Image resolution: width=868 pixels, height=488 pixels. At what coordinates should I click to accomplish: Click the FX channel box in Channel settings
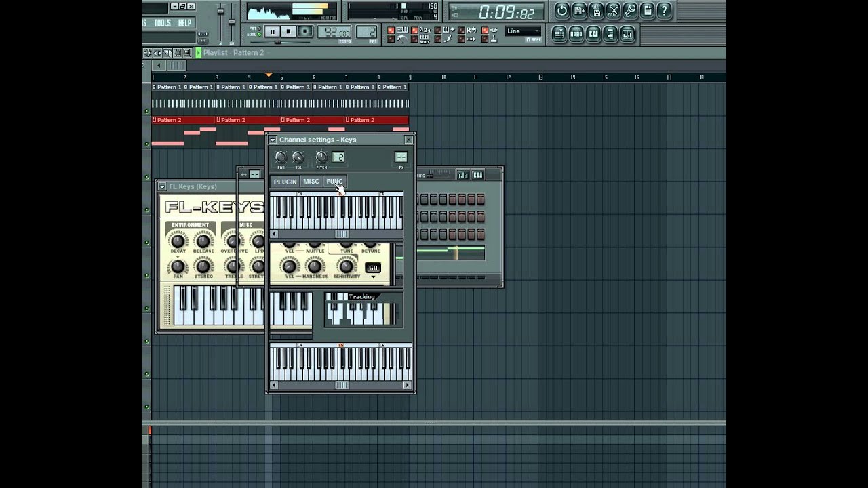401,157
